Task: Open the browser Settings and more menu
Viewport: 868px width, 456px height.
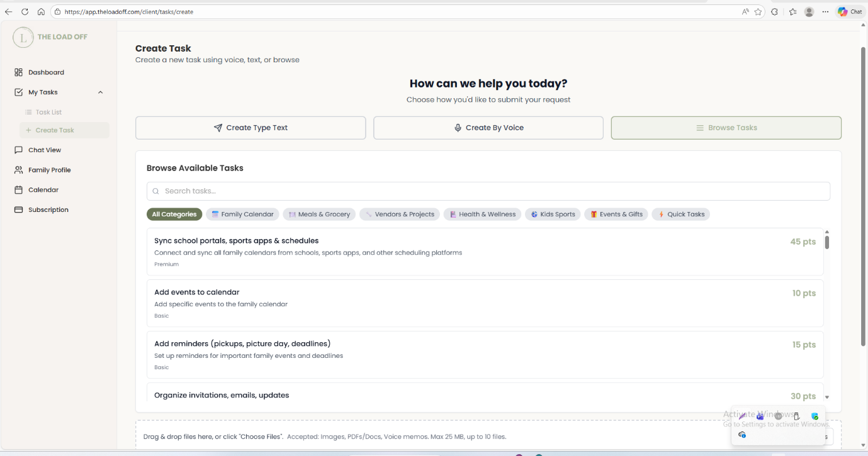Action: tap(826, 12)
